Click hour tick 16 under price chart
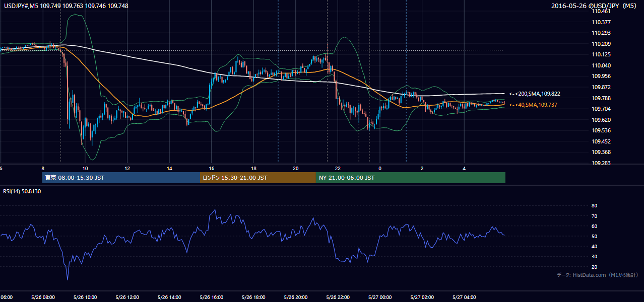644x302 pixels. click(212, 168)
